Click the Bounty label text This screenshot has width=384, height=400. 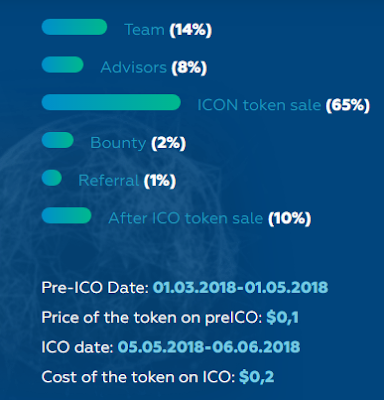point(118,143)
